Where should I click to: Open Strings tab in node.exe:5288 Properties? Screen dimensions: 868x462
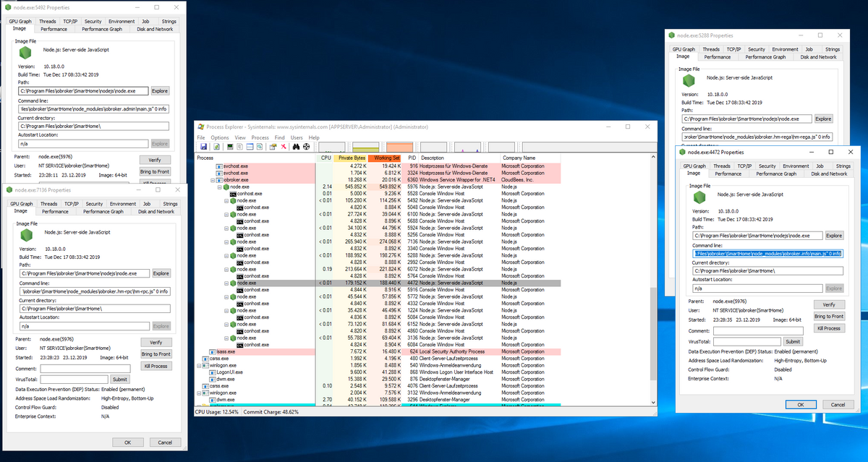[x=833, y=49]
